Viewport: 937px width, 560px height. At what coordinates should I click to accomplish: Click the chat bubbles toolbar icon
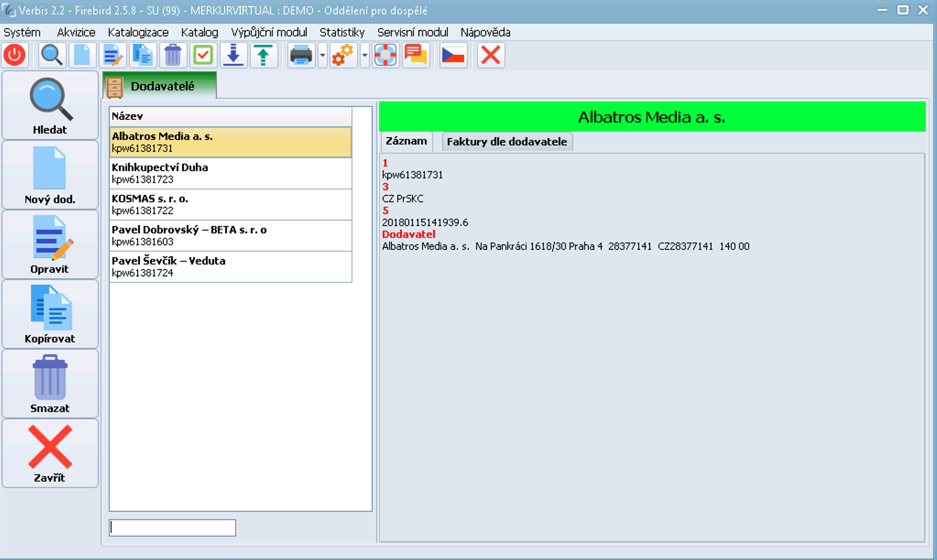pos(416,55)
